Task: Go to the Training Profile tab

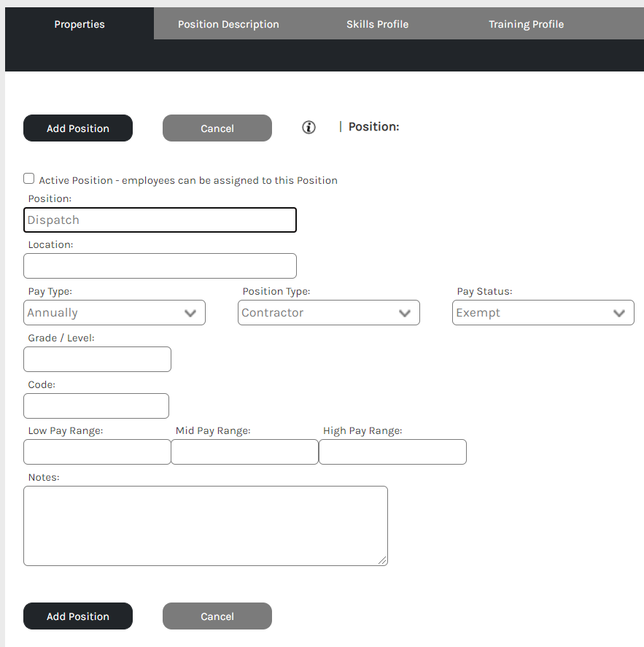Action: (x=526, y=24)
